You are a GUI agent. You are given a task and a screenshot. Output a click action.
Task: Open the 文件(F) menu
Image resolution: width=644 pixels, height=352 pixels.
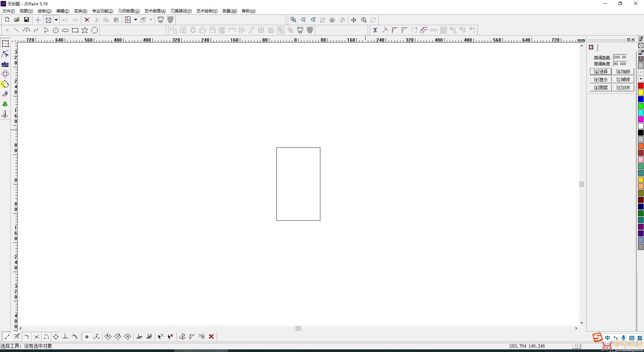click(9, 11)
